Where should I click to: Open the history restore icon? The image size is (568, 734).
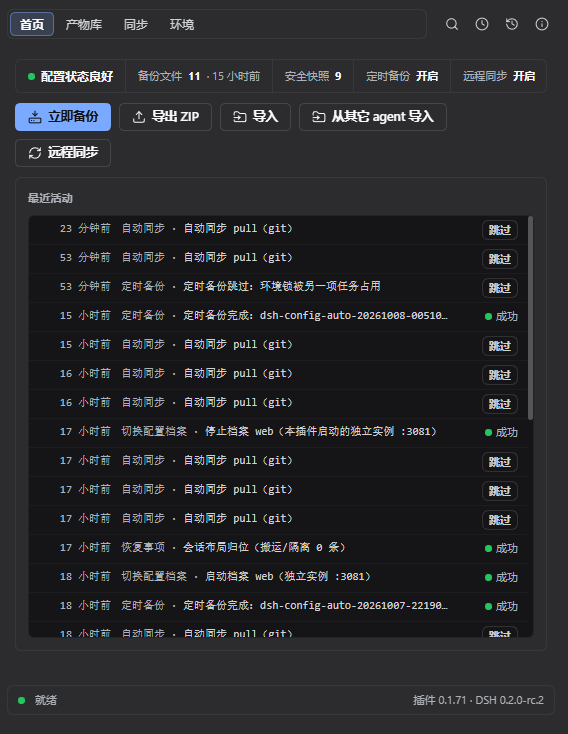(x=512, y=24)
